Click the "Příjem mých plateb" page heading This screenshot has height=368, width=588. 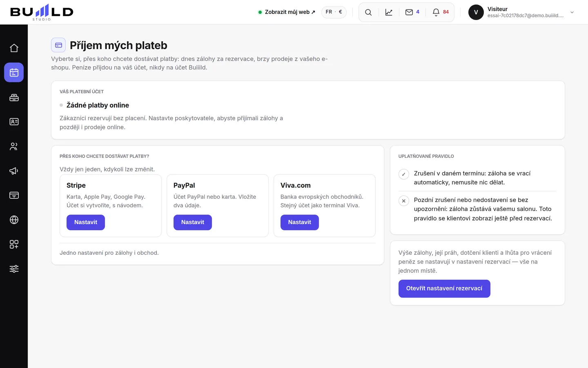(118, 45)
